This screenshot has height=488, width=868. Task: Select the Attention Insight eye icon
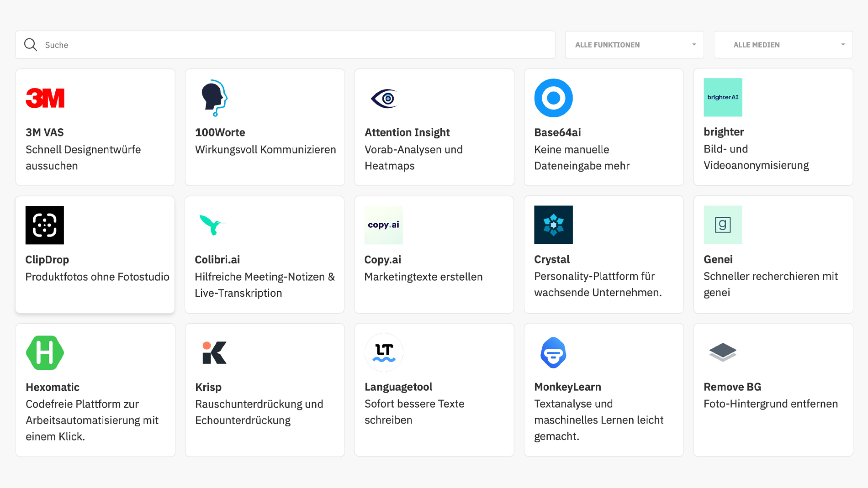pyautogui.click(x=384, y=98)
